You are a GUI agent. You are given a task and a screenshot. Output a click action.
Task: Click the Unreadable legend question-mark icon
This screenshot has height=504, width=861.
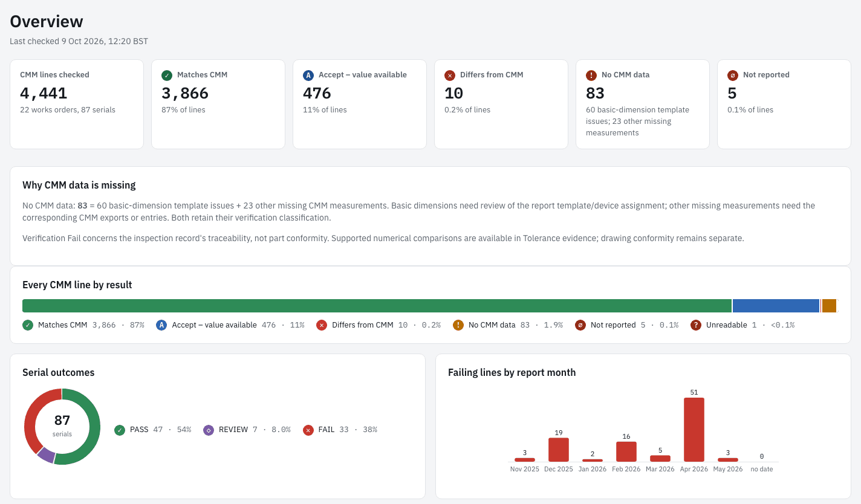click(x=696, y=325)
